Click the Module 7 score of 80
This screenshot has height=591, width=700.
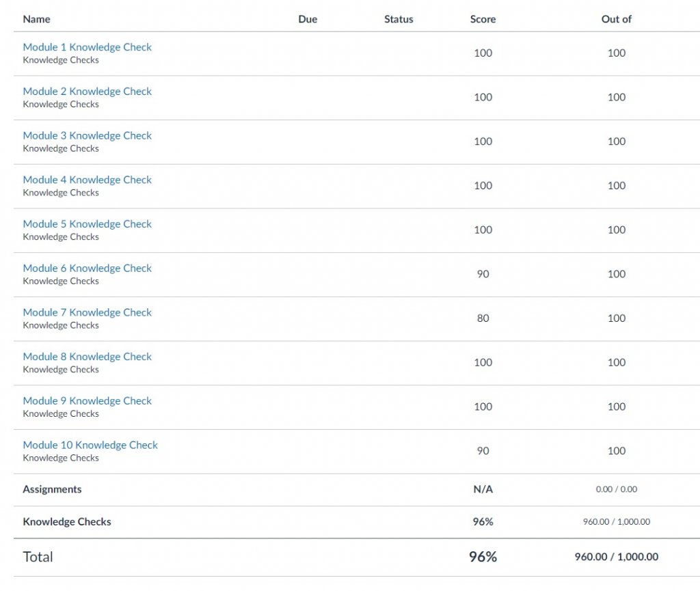pyautogui.click(x=483, y=318)
